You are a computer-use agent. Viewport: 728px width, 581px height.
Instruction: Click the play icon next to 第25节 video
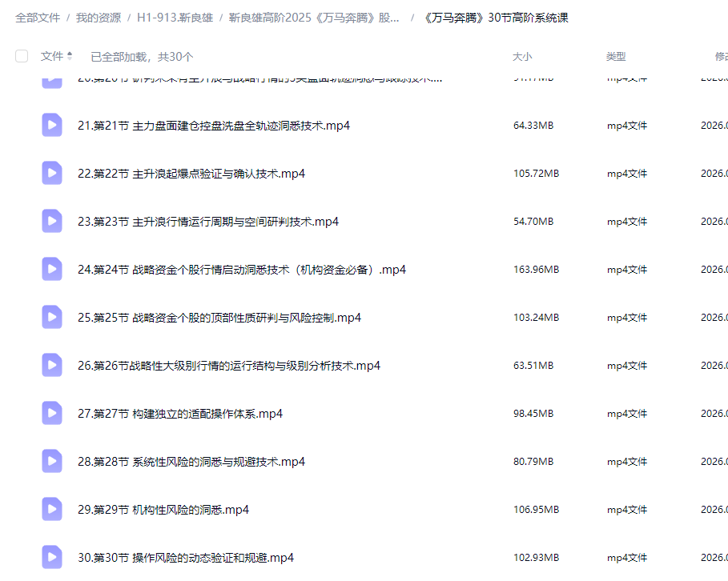coord(51,317)
